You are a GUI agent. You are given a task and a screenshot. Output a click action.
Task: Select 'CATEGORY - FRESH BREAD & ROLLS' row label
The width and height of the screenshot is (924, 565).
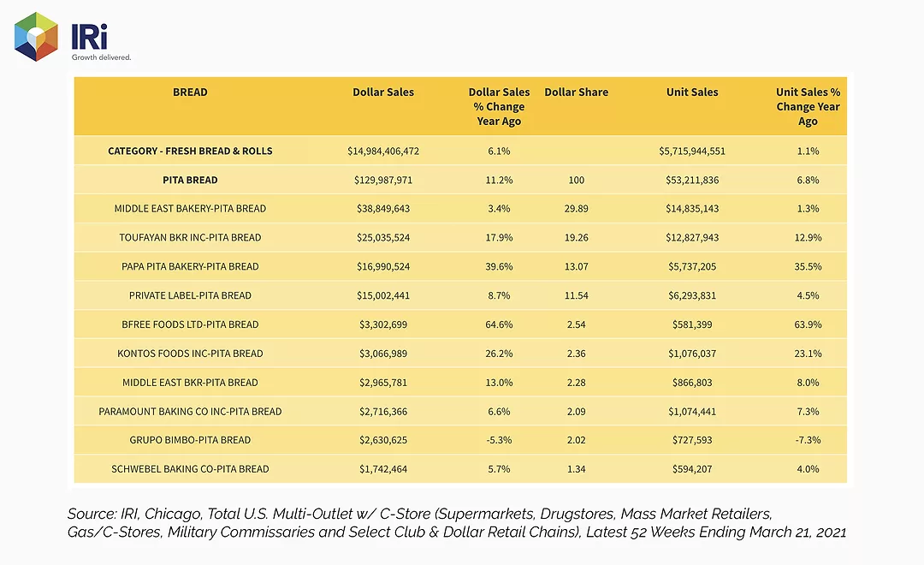tap(190, 151)
